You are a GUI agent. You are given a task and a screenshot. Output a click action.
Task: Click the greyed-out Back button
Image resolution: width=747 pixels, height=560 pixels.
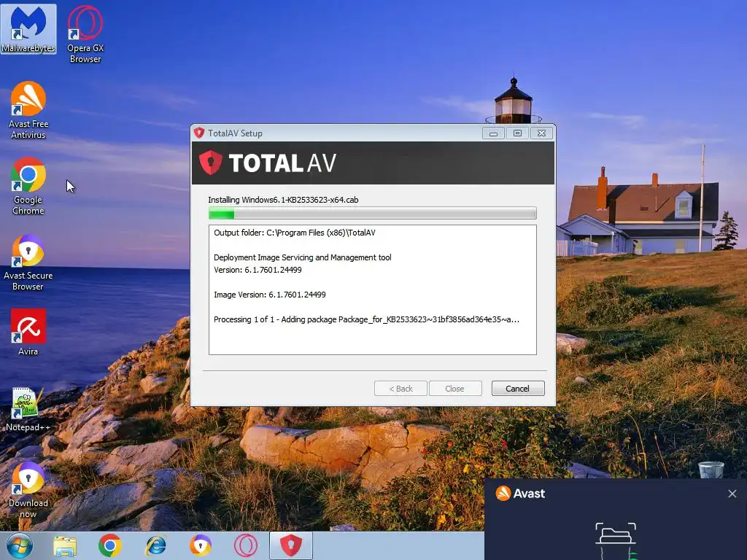(400, 389)
